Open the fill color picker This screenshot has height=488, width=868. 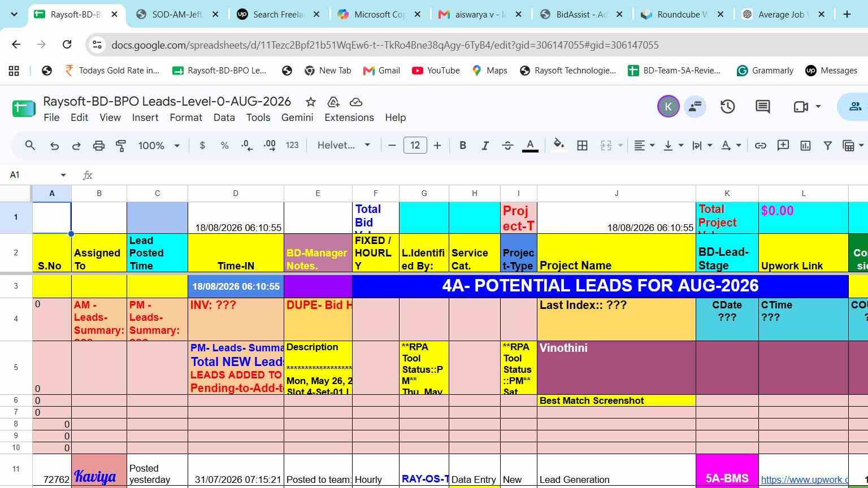click(x=558, y=146)
